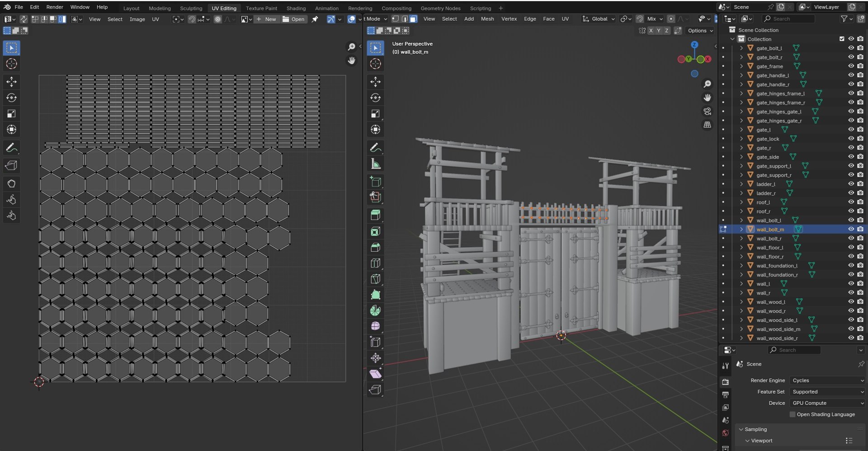Switch to orthographic grid view icon
This screenshot has height=451, width=868.
pyautogui.click(x=708, y=125)
